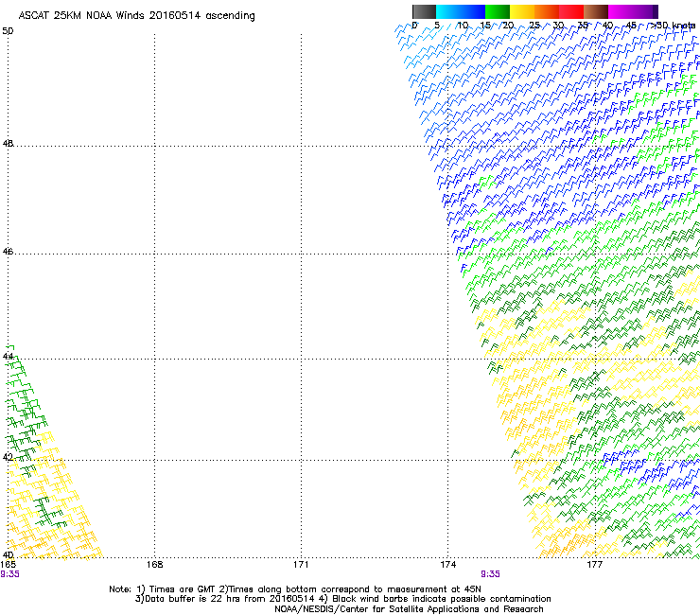Click the cyan-blue 5-15 knots color segment

tap(461, 11)
